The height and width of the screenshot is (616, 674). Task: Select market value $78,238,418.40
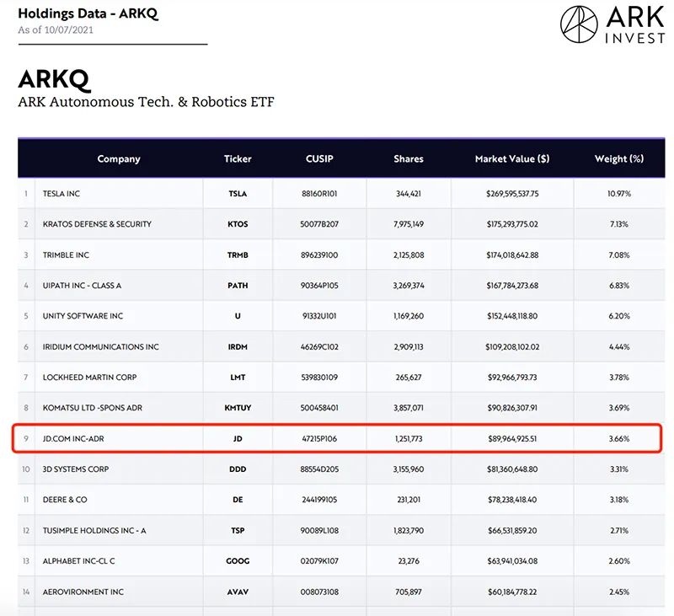point(512,500)
